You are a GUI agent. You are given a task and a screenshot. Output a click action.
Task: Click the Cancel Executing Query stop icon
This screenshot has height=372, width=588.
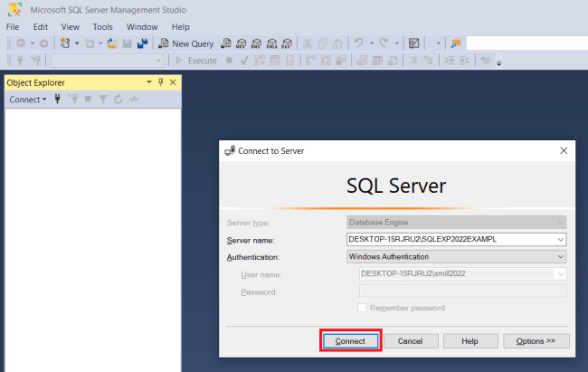pyautogui.click(x=229, y=61)
